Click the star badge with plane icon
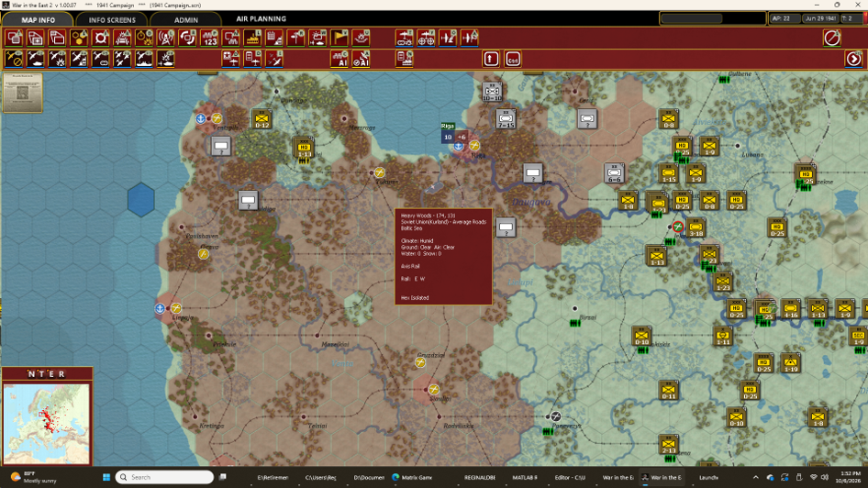Viewport: 868px width, 488px height. 231,59
